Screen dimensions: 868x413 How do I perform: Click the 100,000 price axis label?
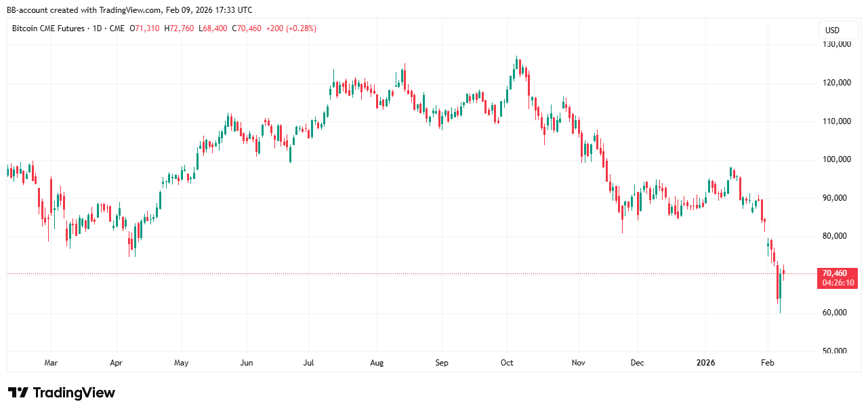click(x=835, y=159)
